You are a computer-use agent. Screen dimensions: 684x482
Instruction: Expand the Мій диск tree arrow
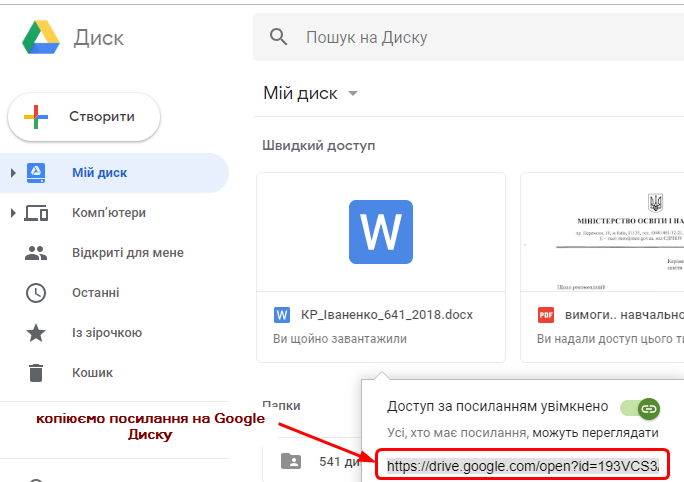point(13,173)
